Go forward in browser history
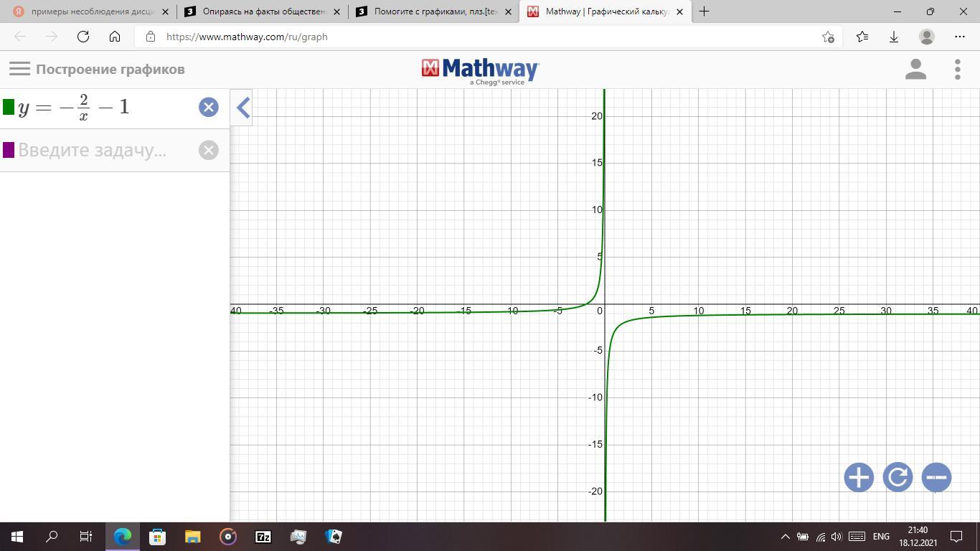Viewport: 980px width, 551px height. pyautogui.click(x=52, y=37)
